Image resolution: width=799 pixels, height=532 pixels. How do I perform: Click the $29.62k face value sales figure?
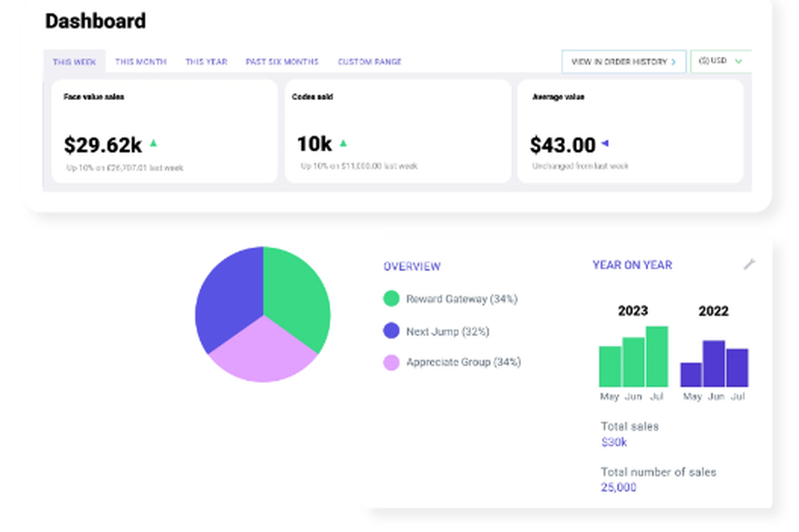[103, 145]
